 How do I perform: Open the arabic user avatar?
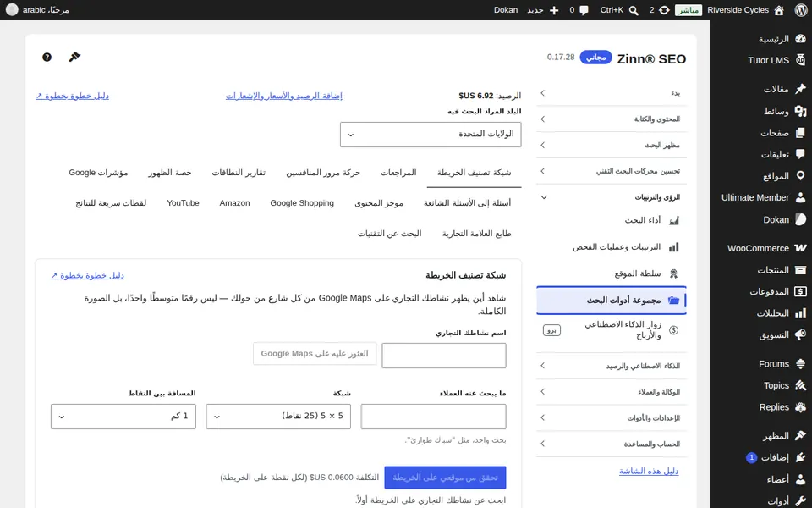pos(11,10)
